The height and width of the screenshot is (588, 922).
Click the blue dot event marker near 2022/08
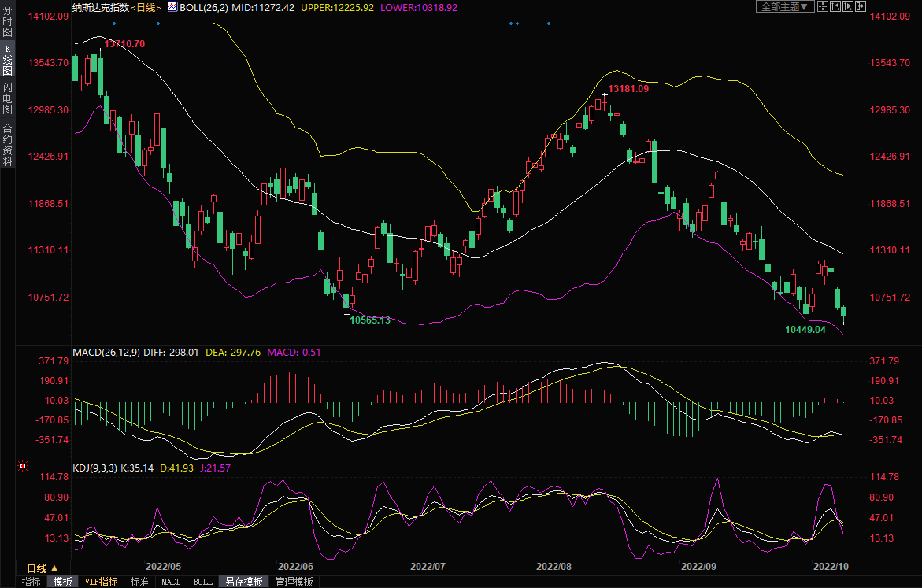pyautogui.click(x=549, y=24)
